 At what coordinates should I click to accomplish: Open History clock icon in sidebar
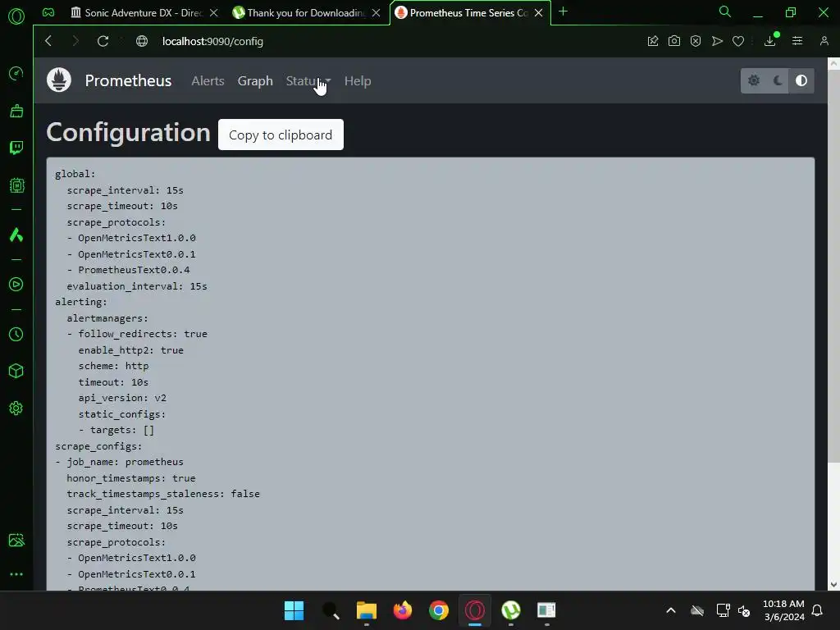(16, 335)
